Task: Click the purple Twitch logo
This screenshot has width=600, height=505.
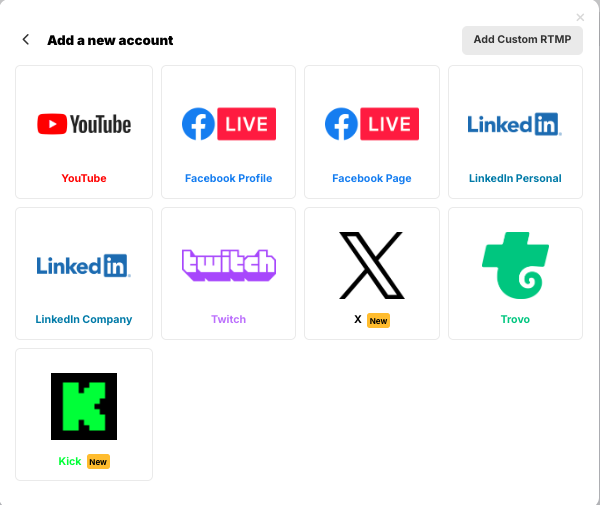Action: click(x=229, y=265)
